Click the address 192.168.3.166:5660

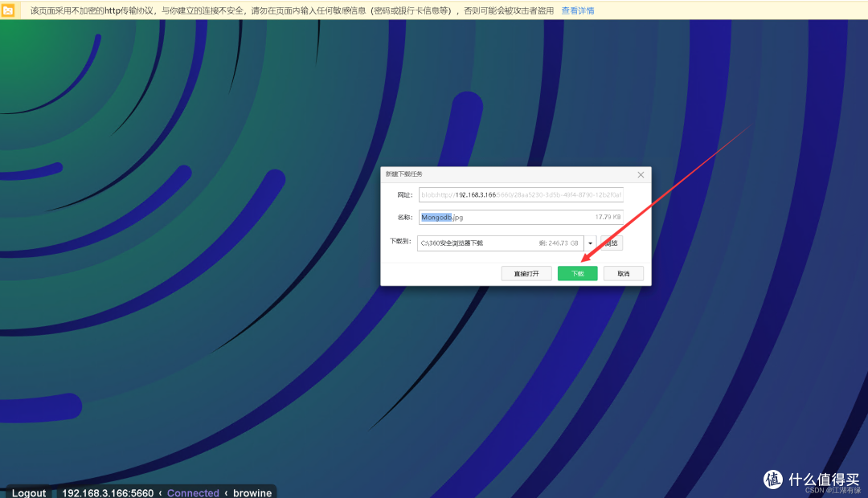point(107,492)
